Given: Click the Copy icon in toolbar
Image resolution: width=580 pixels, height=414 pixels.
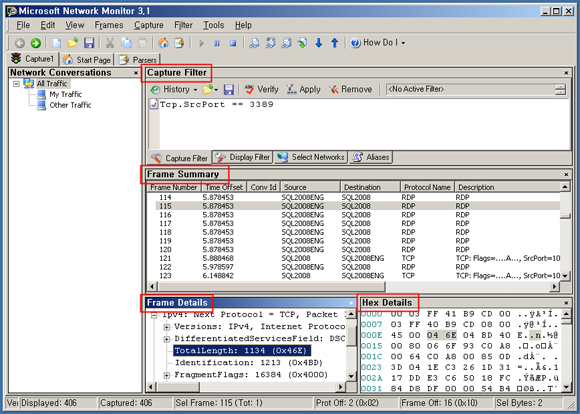Looking at the screenshot, I should pos(126,43).
